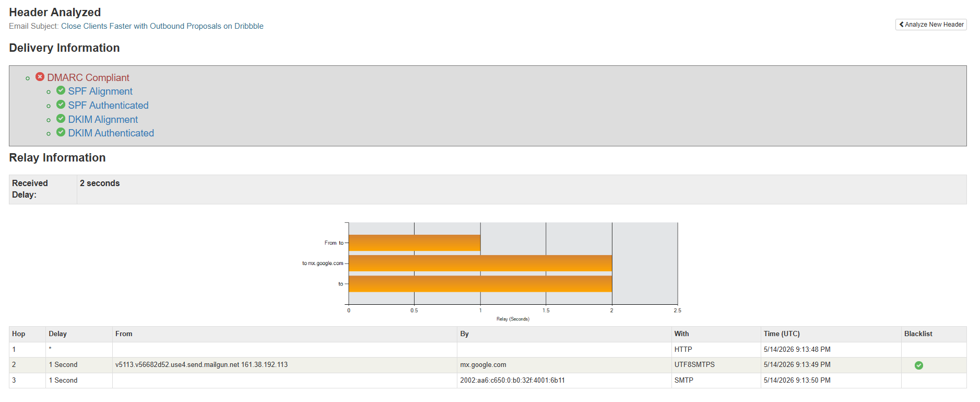Select time 5/14/2026 9:13:49 PM
This screenshot has width=980, height=402.
pyautogui.click(x=797, y=365)
